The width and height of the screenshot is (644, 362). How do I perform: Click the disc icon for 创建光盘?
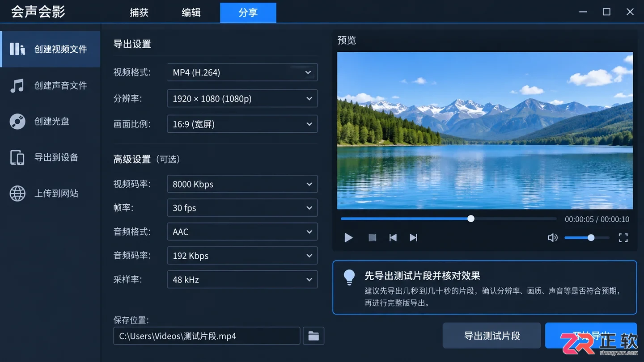[17, 122]
